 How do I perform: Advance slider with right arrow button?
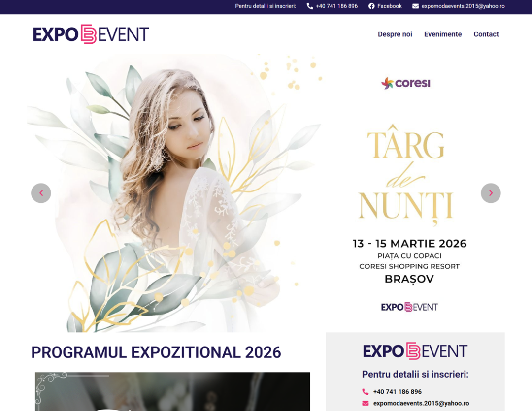pyautogui.click(x=491, y=193)
